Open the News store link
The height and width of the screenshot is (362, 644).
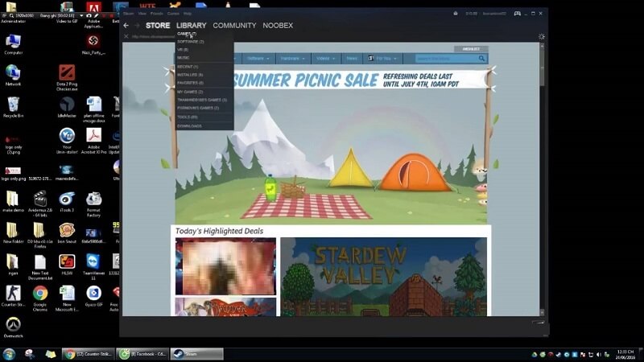pyautogui.click(x=352, y=59)
